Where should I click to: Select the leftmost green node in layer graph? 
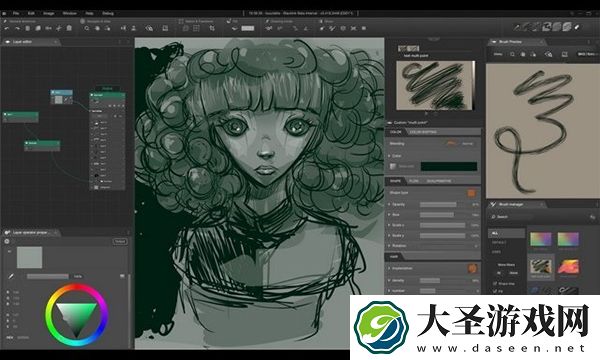click(x=21, y=117)
